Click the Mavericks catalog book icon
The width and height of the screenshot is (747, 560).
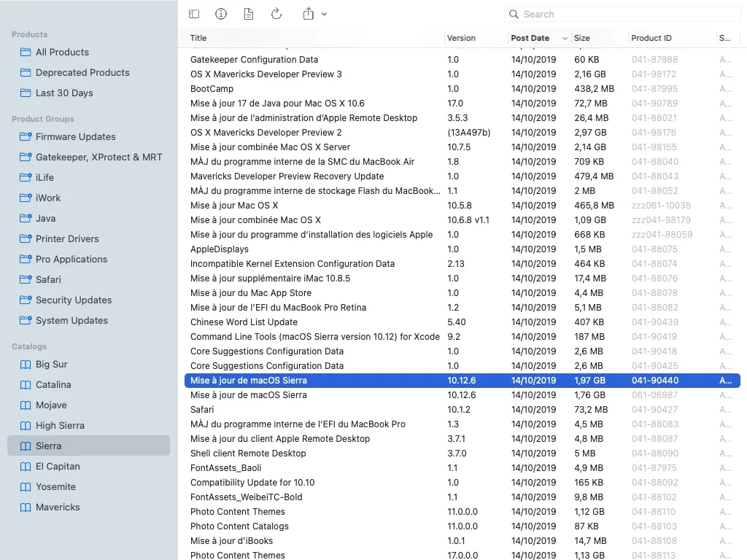[26, 507]
